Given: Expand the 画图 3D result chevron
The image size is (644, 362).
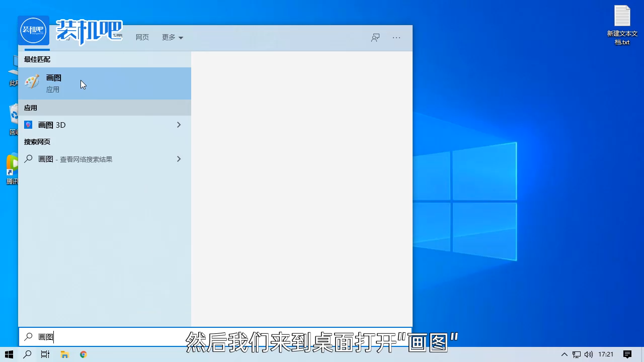Looking at the screenshot, I should pos(179,125).
